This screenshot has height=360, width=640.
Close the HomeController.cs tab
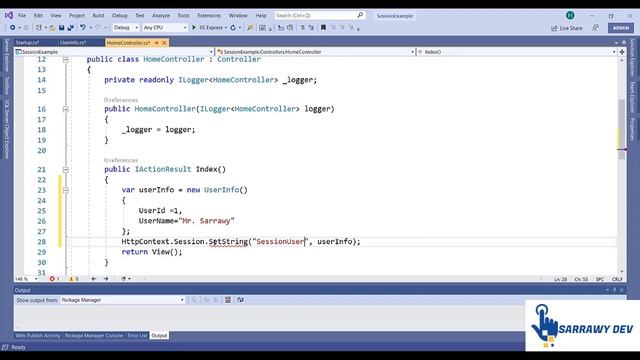click(164, 42)
